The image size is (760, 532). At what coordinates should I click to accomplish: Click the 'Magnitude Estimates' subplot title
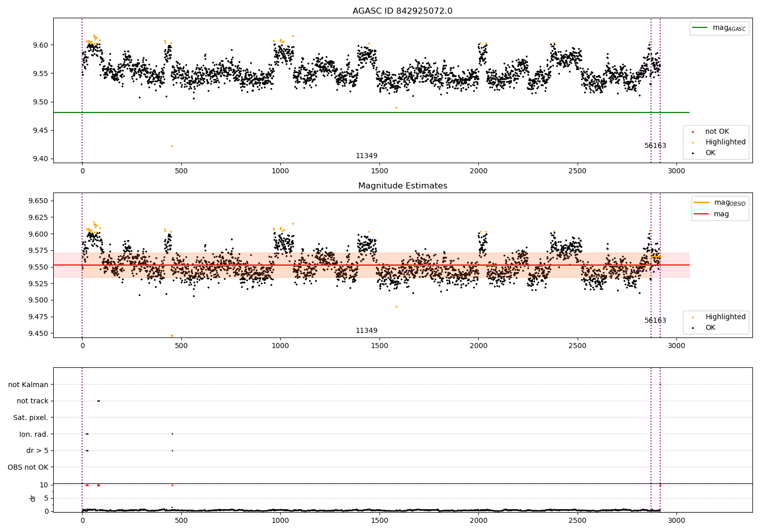coord(402,186)
